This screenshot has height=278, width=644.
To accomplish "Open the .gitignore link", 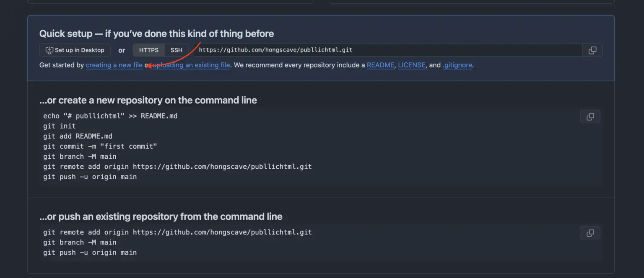I will coord(457,65).
